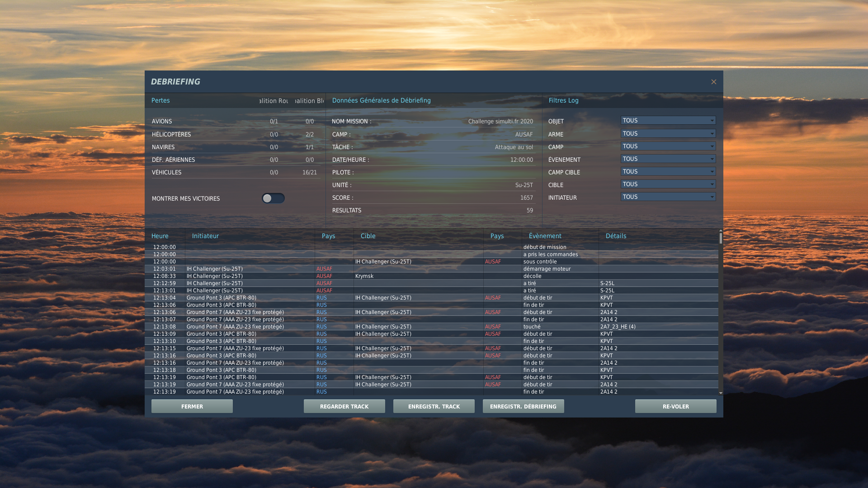Close the Debriefing window with X icon

point(713,82)
